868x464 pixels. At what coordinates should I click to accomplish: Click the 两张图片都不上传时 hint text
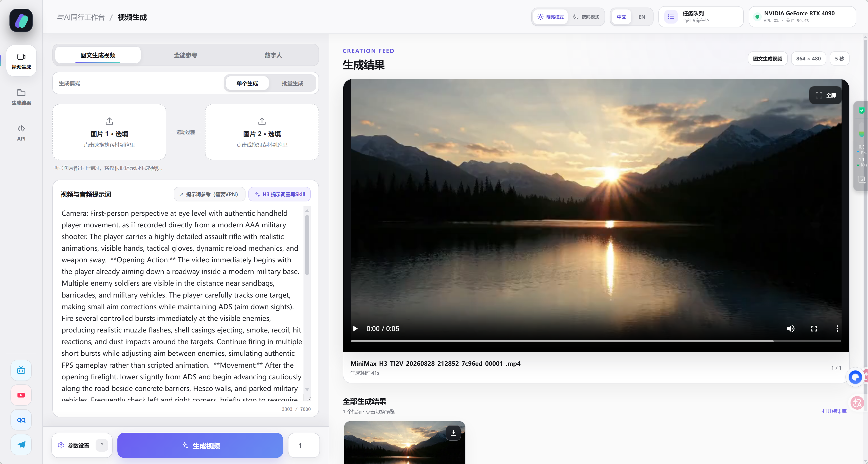[109, 168]
